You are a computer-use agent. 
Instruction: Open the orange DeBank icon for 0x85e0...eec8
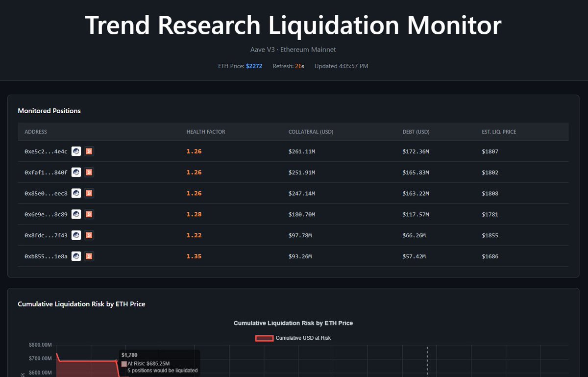tap(89, 194)
